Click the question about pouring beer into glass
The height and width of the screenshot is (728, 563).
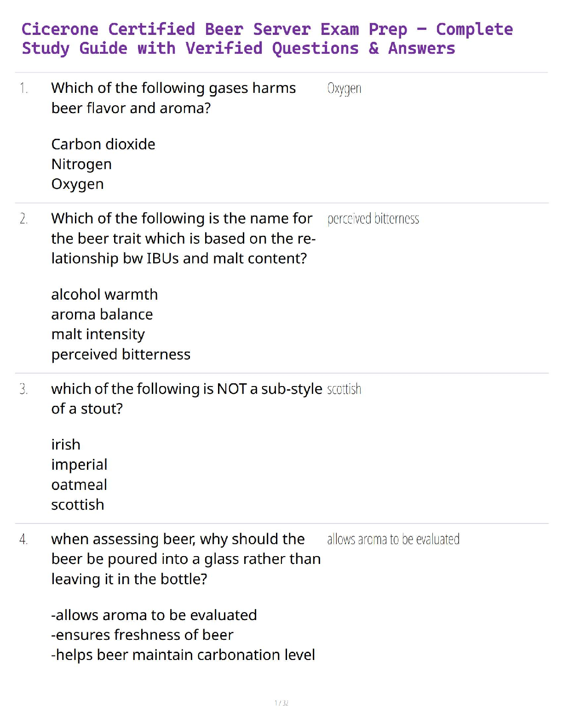pos(185,559)
